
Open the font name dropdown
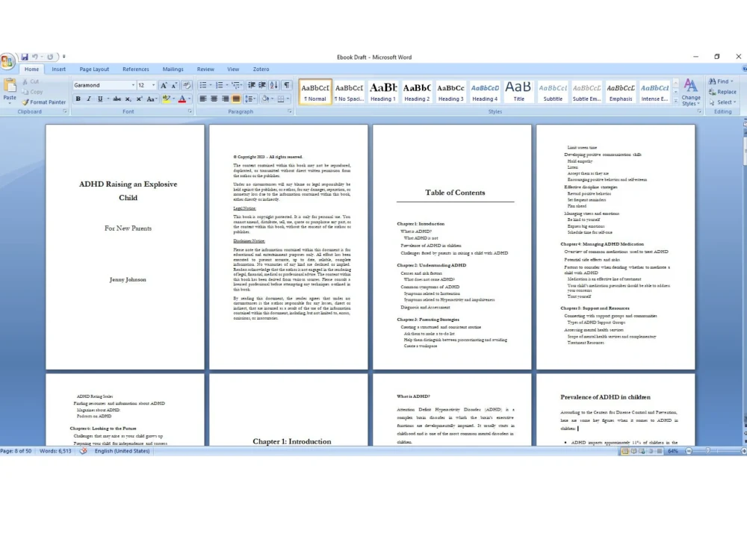pyautogui.click(x=133, y=84)
